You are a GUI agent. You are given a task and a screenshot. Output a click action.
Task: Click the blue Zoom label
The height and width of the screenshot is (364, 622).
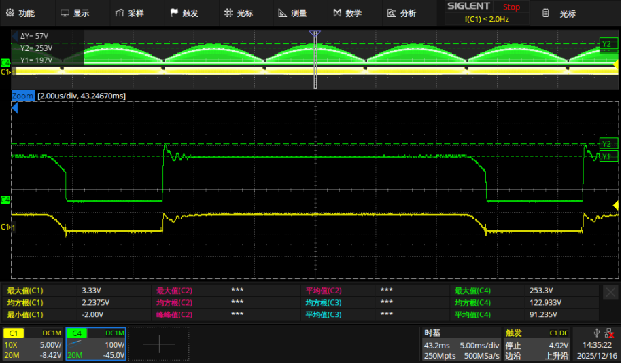22,96
